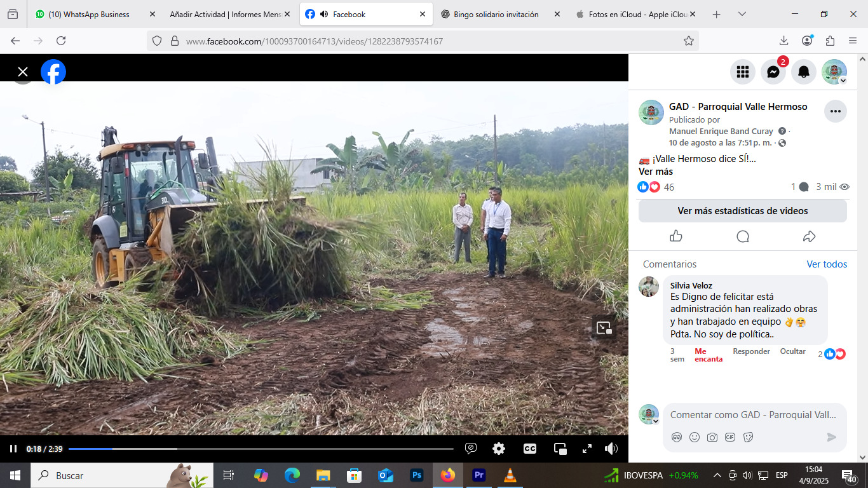The image size is (868, 488).
Task: Open the post options three-dot menu
Action: [x=835, y=111]
